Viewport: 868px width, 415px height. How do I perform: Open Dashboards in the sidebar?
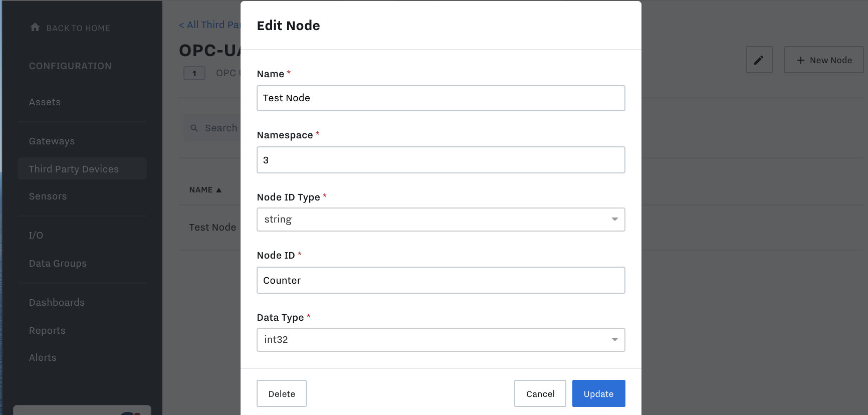click(x=57, y=303)
